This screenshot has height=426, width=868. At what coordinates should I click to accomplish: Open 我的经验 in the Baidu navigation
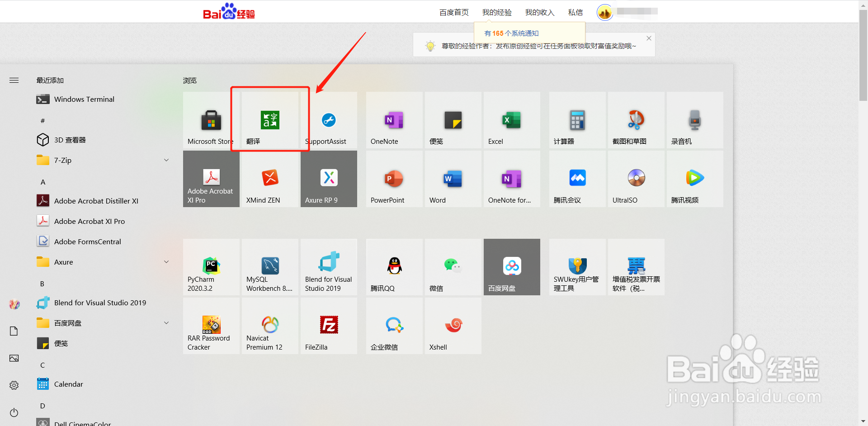click(x=497, y=12)
